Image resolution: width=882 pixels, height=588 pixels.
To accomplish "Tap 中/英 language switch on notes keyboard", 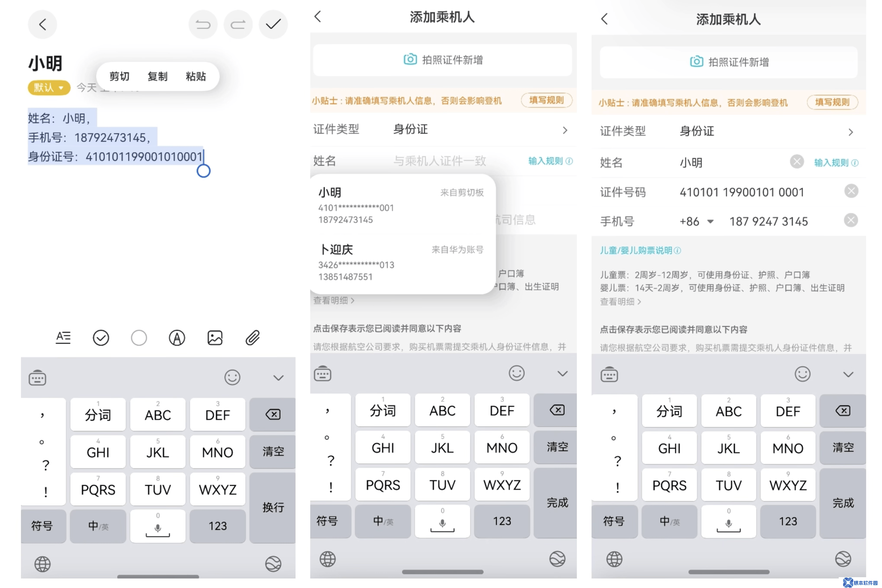I will click(x=98, y=526).
